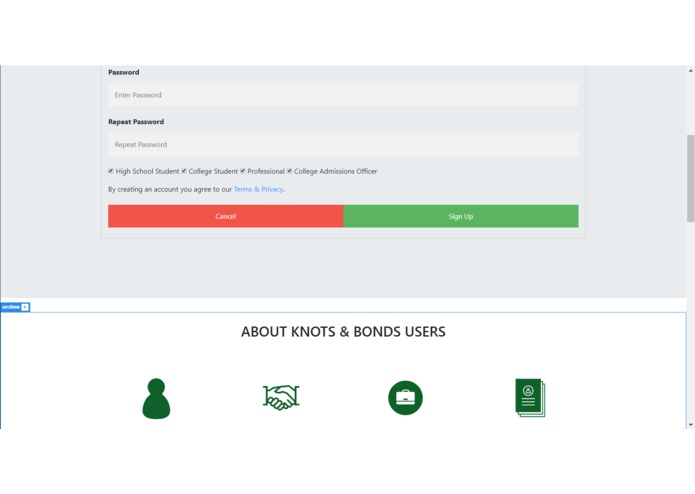Click the Repeat Password label
The image size is (695, 494).
pos(136,122)
